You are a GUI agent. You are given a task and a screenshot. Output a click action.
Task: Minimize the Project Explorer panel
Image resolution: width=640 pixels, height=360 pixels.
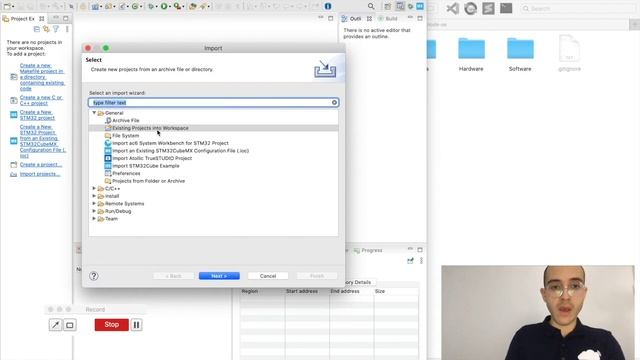coord(56,18)
